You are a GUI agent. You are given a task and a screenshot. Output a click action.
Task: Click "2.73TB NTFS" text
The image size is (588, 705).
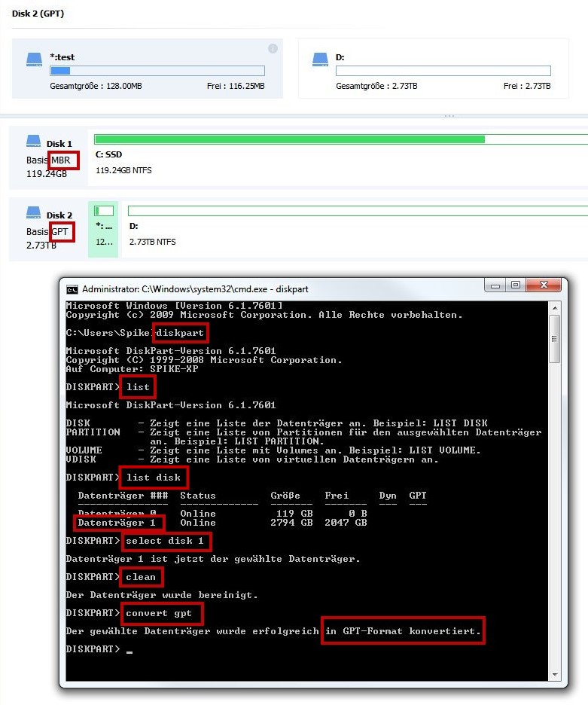[x=152, y=242]
